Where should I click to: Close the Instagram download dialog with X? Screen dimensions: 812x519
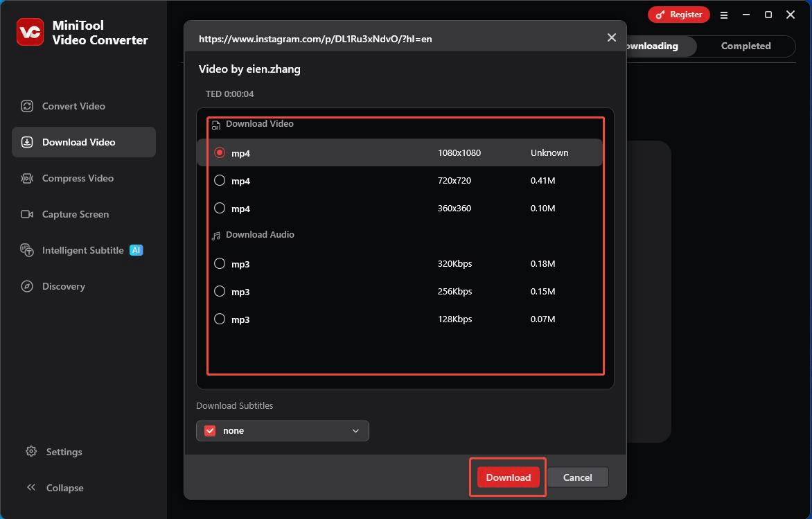(x=612, y=38)
